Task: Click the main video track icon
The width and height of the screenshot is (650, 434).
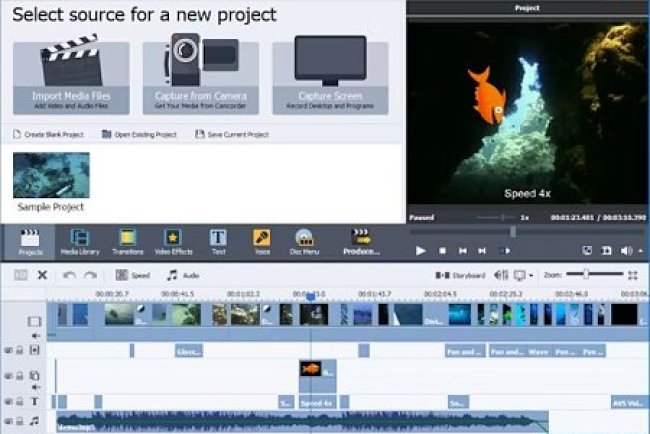Action: (34, 321)
